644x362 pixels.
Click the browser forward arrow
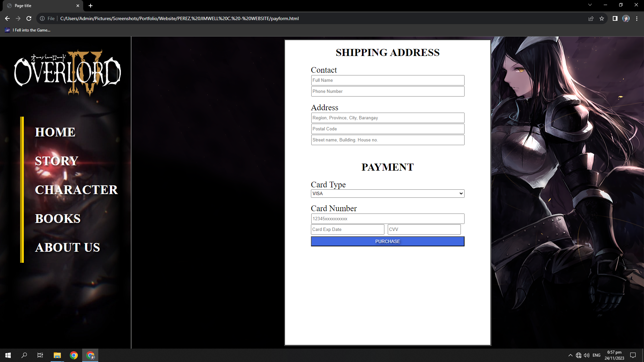point(18,18)
